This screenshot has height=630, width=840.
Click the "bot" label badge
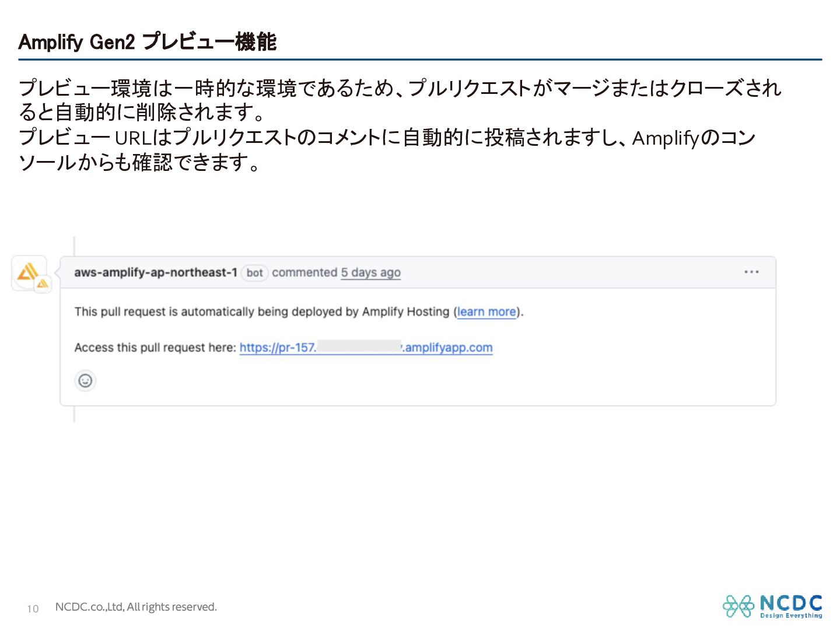tap(254, 272)
